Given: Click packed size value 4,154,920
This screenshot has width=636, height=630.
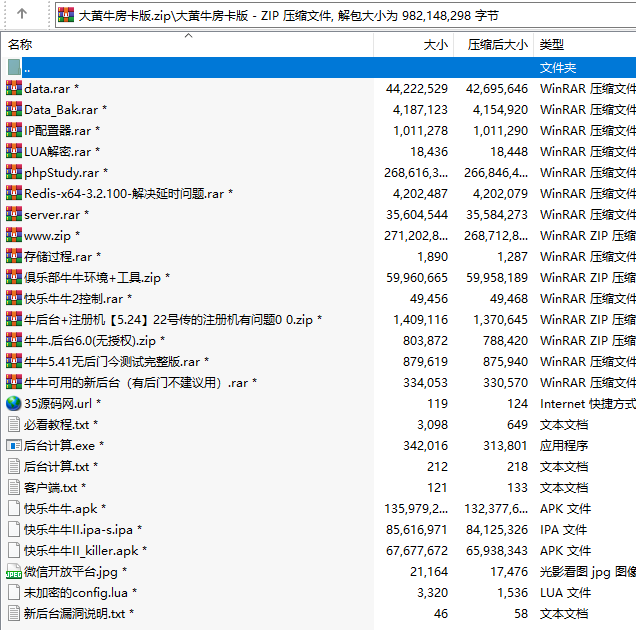Looking at the screenshot, I should 500,110.
